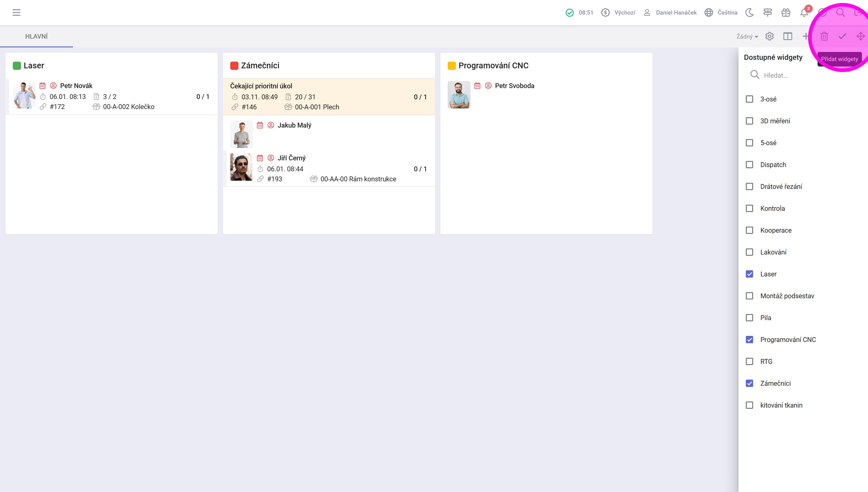Uncheck the Laser widget checkbox
868x492 pixels.
click(x=749, y=274)
